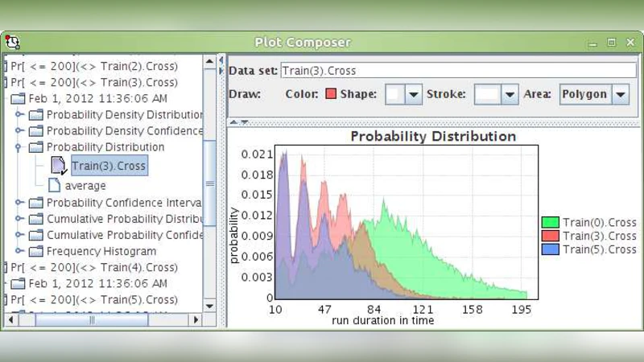Image resolution: width=644 pixels, height=362 pixels.
Task: Click the Train(0).Cross green legend marker
Action: 551,223
